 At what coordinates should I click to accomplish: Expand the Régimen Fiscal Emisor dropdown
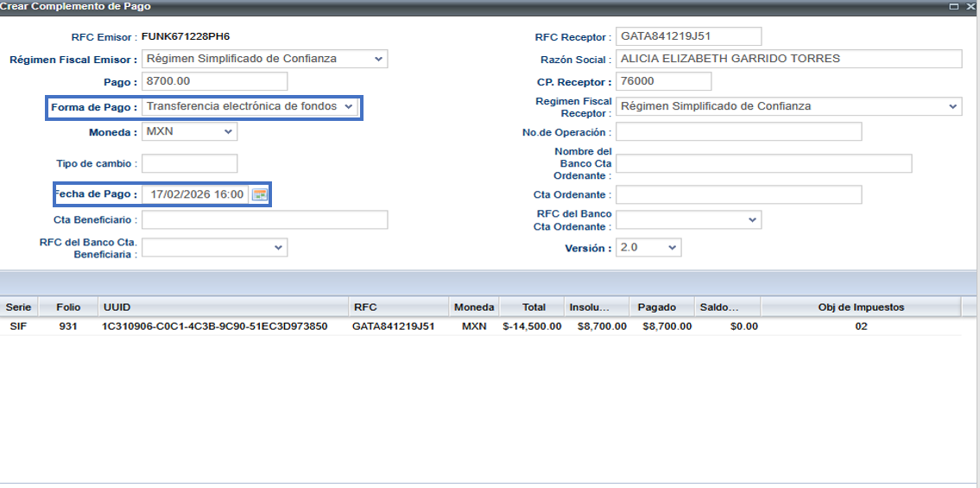click(378, 60)
